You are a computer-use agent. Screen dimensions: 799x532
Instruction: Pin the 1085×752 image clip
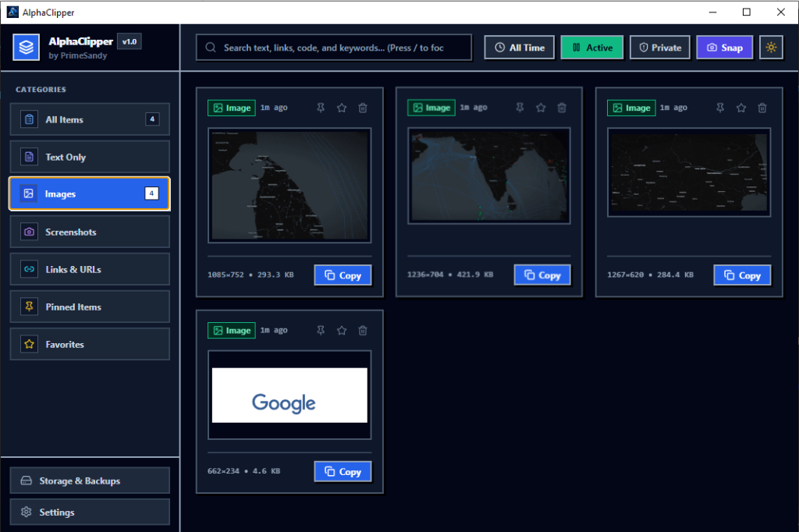pyautogui.click(x=321, y=108)
